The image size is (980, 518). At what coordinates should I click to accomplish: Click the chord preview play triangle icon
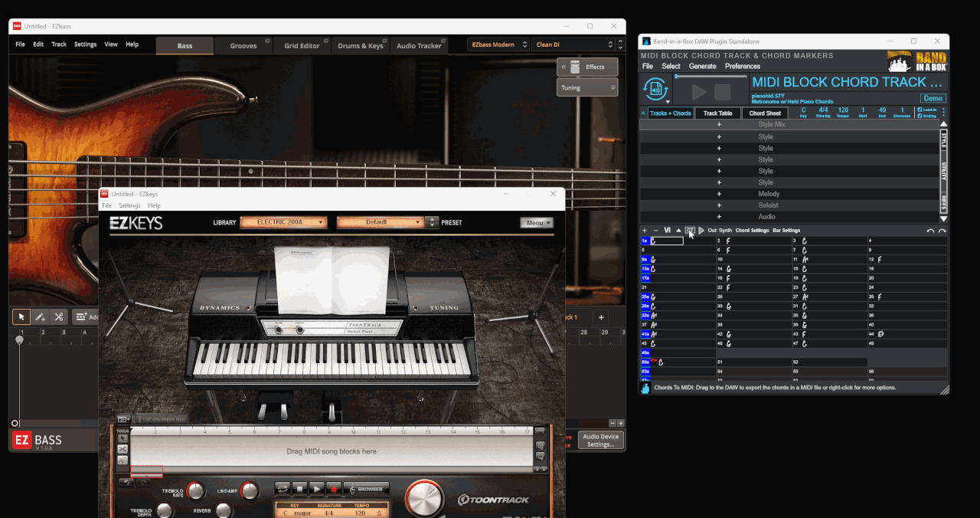pos(701,231)
